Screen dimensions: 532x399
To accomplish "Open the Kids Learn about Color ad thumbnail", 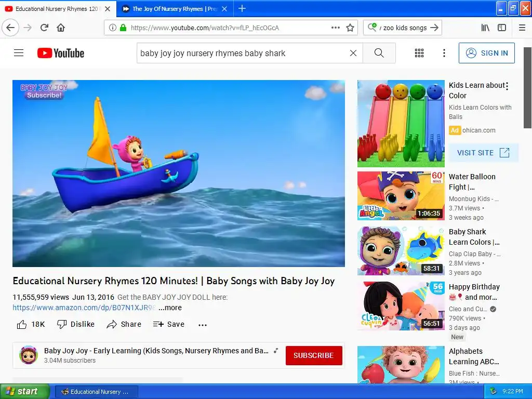I will [401, 124].
